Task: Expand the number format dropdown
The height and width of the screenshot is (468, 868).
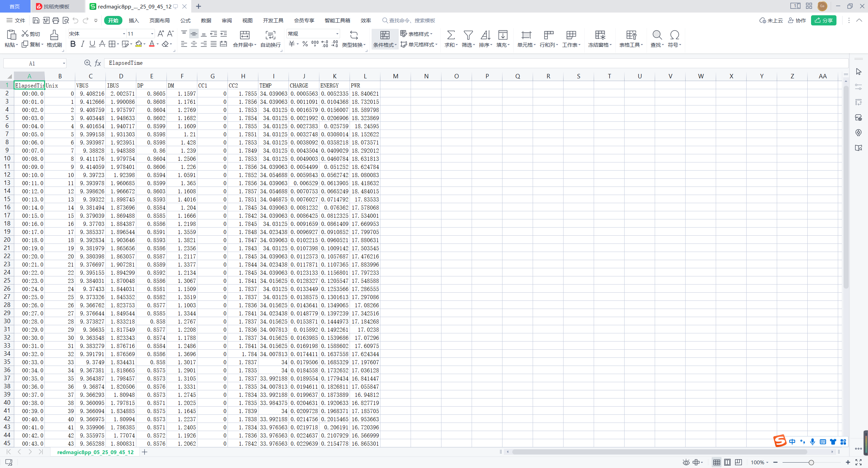Action: pyautogui.click(x=337, y=34)
